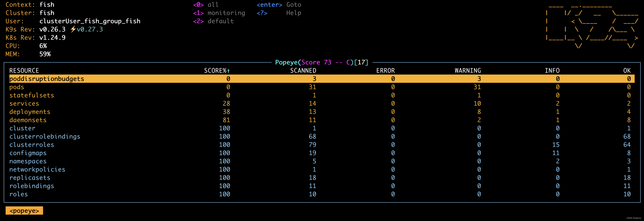Select the statefulsets resource row
The image size is (644, 221).
tap(322, 95)
